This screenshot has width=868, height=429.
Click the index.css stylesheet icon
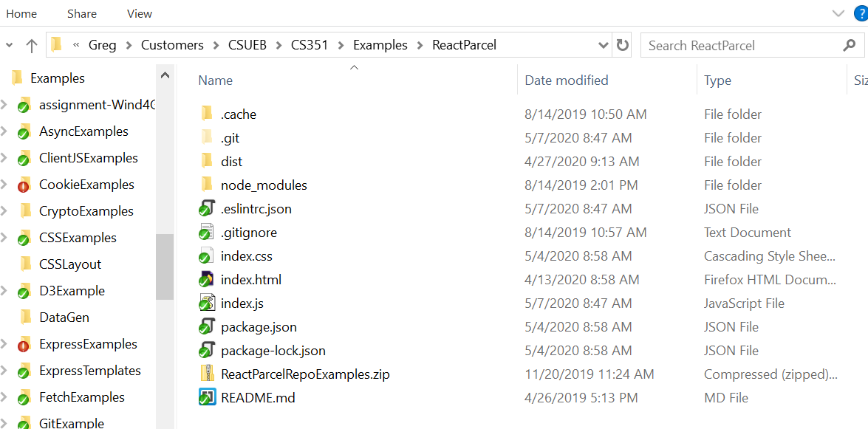coord(207,255)
